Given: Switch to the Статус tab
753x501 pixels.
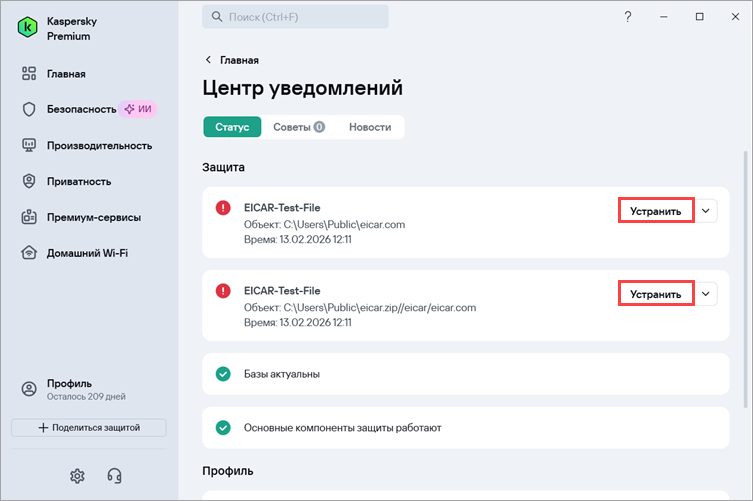Looking at the screenshot, I should [232, 127].
